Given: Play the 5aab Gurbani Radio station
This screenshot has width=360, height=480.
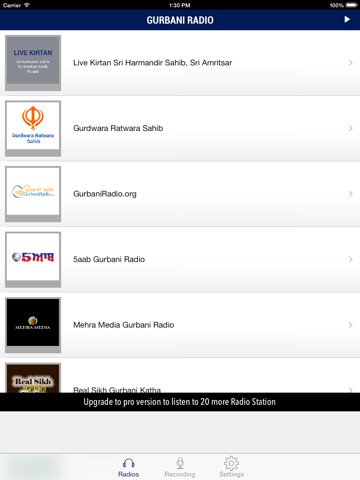Looking at the screenshot, I should [x=180, y=259].
